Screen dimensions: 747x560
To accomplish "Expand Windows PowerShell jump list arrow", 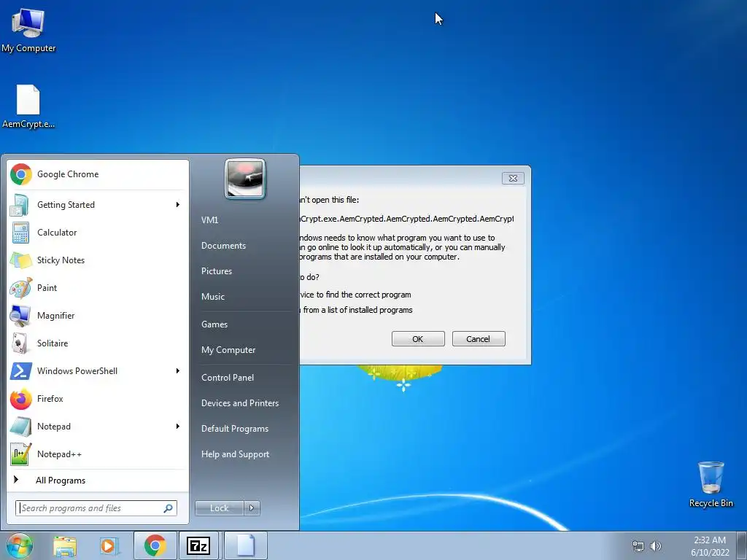I will point(178,371).
